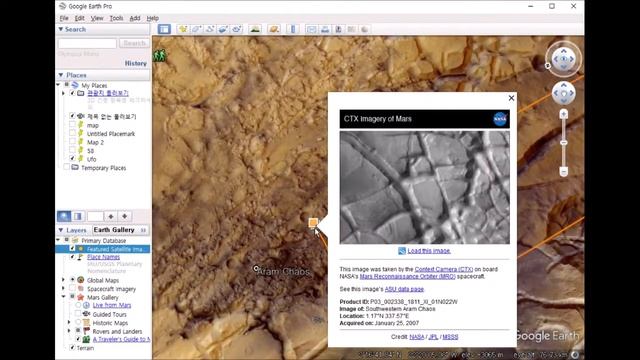The width and height of the screenshot is (640, 360).
Task: Click the Search button
Action: pyautogui.click(x=134, y=43)
